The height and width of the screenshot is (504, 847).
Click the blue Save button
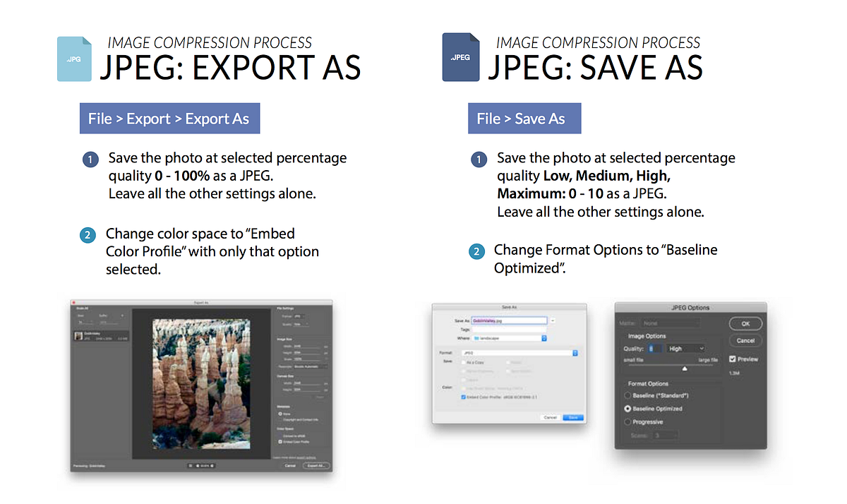(x=573, y=417)
